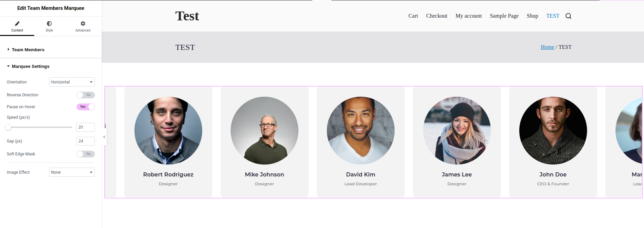This screenshot has height=228, width=644.
Task: Click the Cart link
Action: [x=413, y=16]
